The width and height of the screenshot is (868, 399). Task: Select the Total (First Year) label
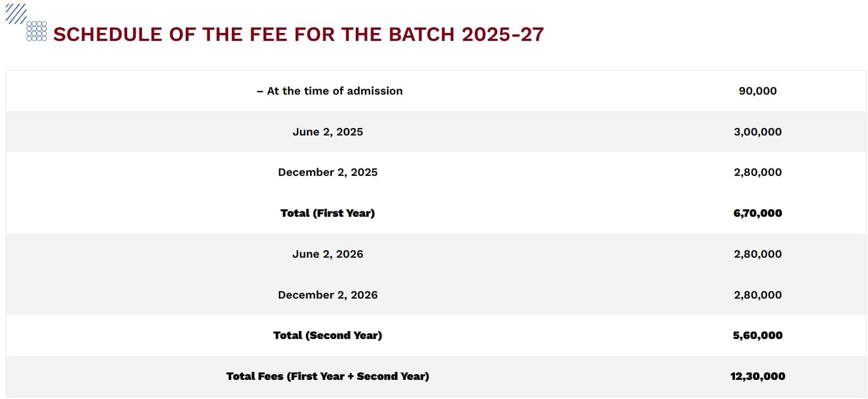328,213
